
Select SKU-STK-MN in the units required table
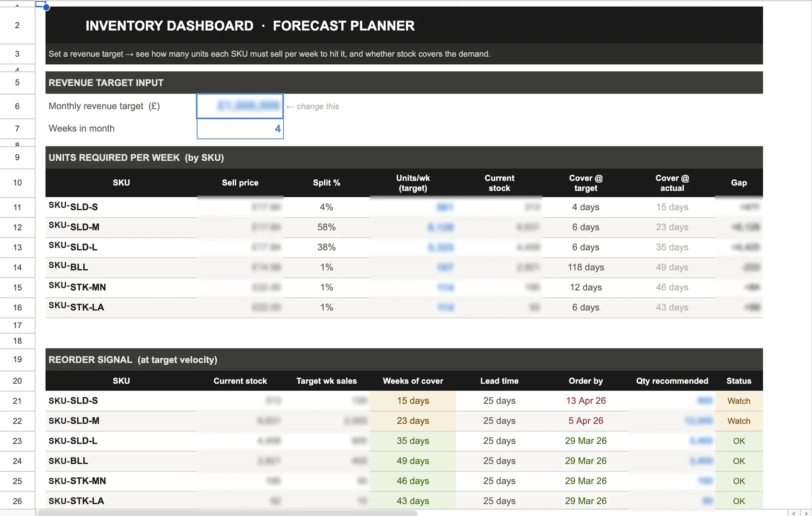[x=121, y=287]
